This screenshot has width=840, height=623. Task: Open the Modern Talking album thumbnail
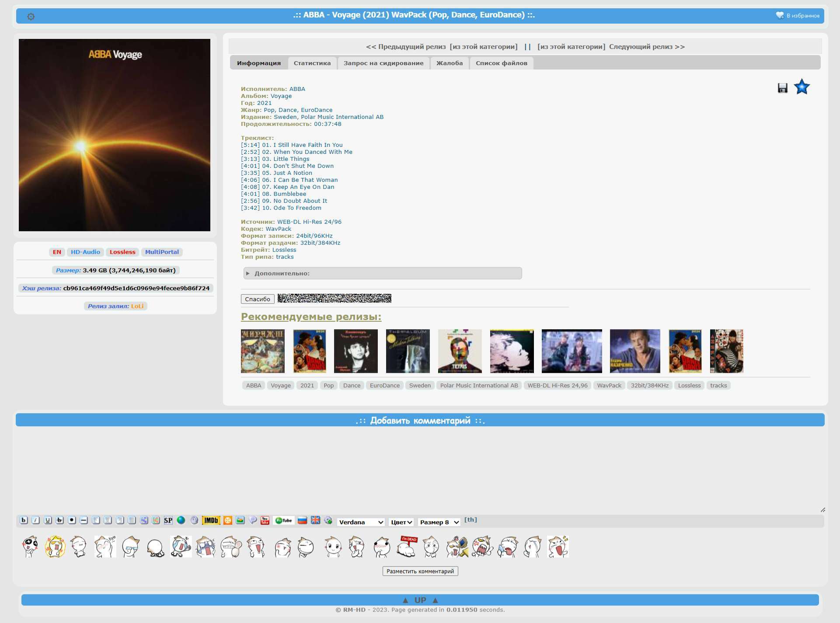408,351
